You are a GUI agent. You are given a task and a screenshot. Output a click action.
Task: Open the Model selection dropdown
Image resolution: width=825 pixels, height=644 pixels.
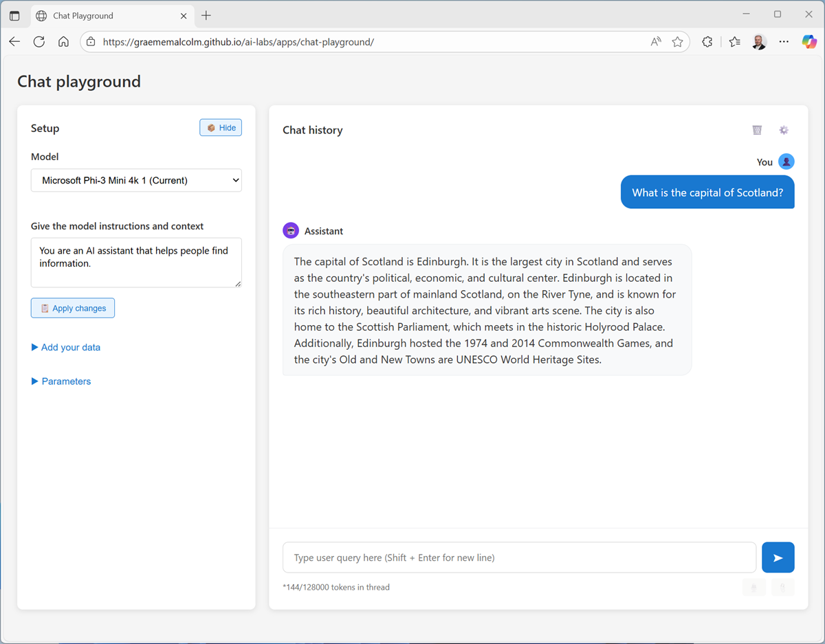pos(135,180)
